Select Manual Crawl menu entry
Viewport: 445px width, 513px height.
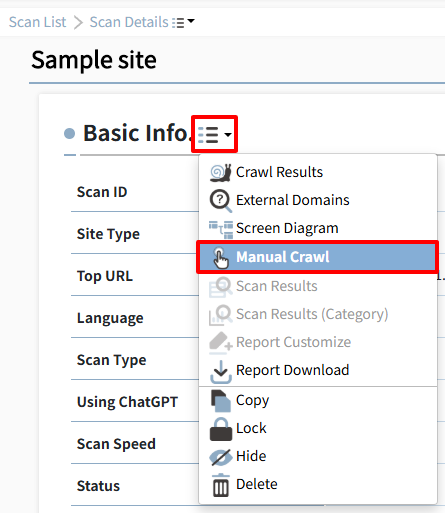point(317,257)
